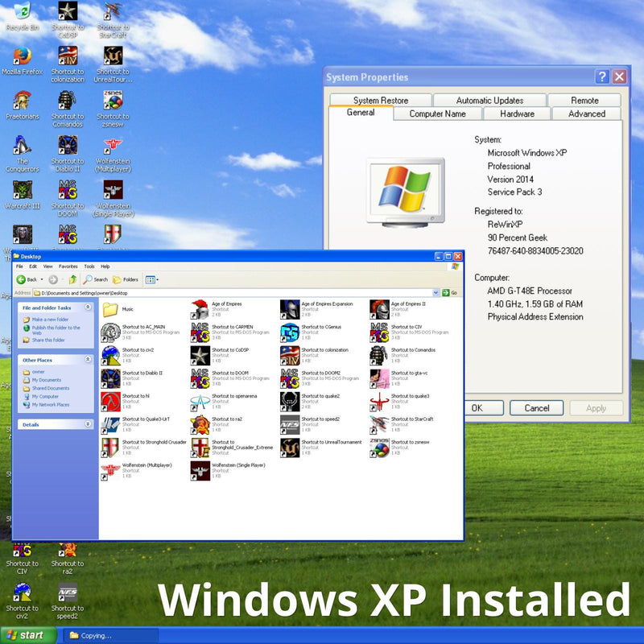Screen dimensions: 644x644
Task: Click the Up folder toolbar icon
Action: click(72, 279)
